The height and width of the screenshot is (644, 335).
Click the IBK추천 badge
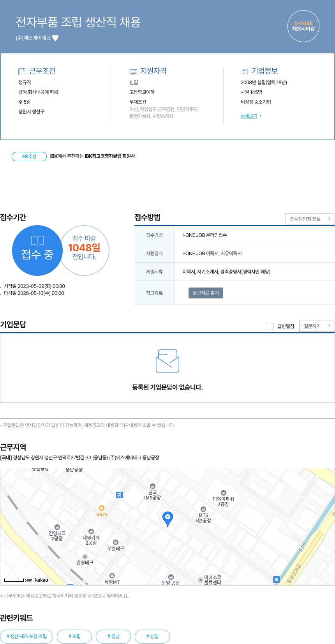pos(29,156)
